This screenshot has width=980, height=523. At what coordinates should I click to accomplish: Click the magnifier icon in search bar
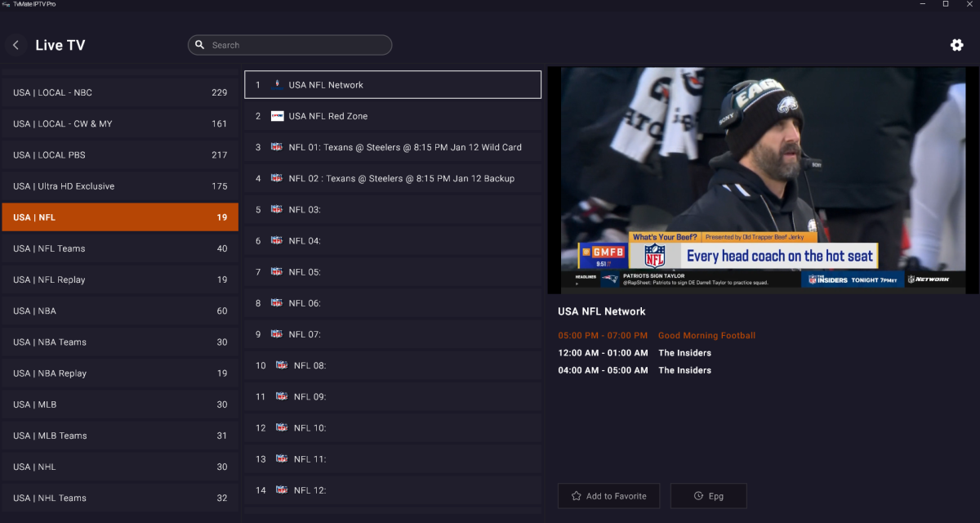[200, 45]
